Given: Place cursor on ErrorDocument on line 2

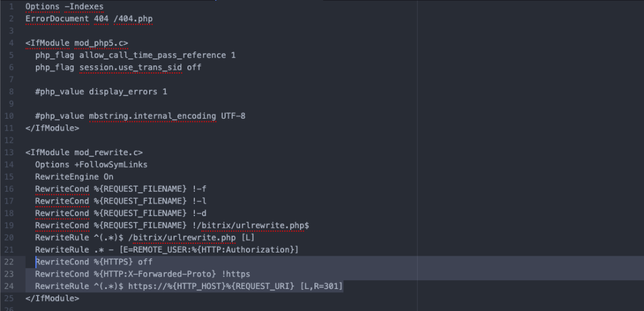Looking at the screenshot, I should click(x=52, y=19).
